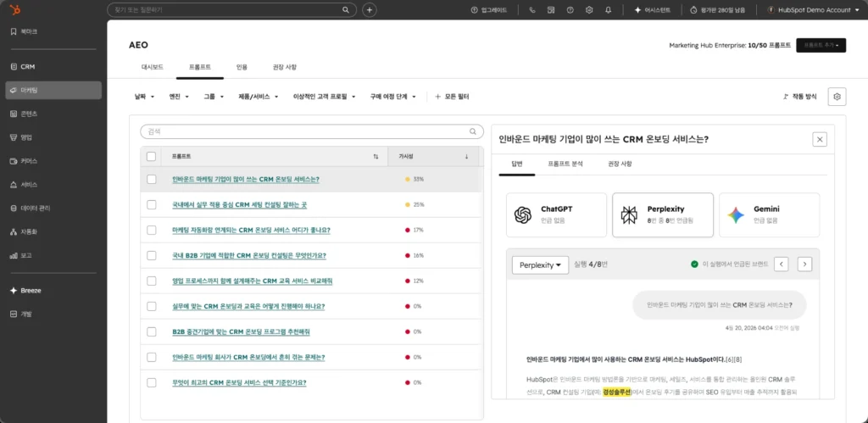
Task: Close the prompt detail panel
Action: (x=820, y=139)
